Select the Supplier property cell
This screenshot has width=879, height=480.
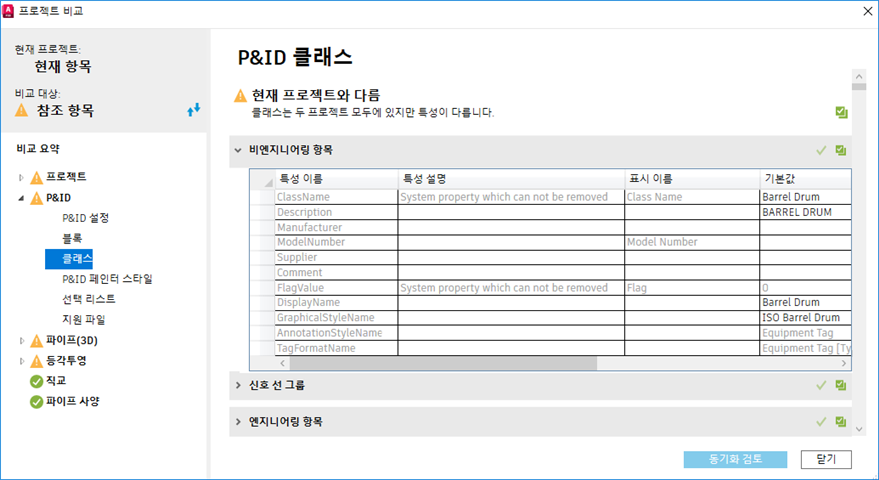click(x=336, y=257)
